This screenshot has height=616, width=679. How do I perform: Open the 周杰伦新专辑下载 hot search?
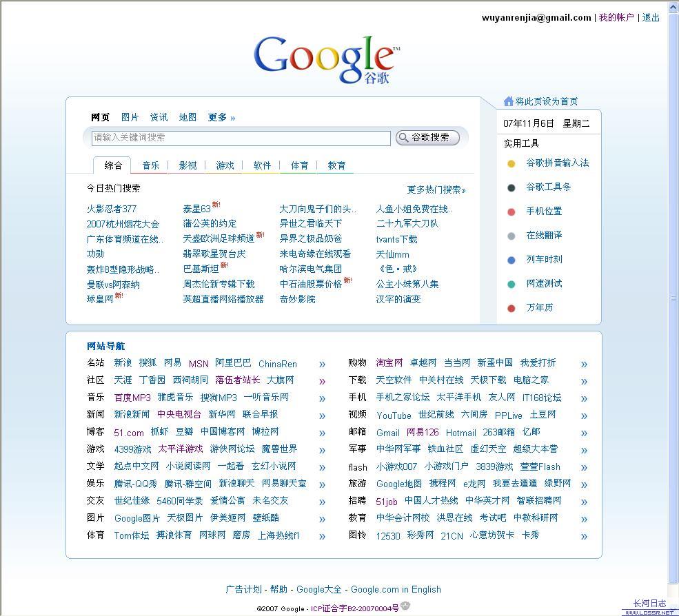219,285
